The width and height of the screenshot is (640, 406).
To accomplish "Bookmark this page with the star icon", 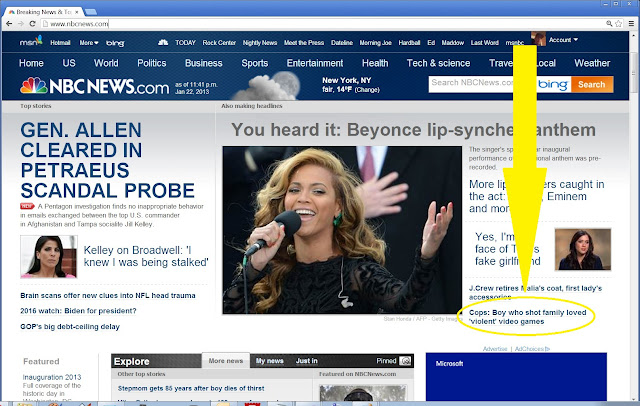I will [x=618, y=24].
